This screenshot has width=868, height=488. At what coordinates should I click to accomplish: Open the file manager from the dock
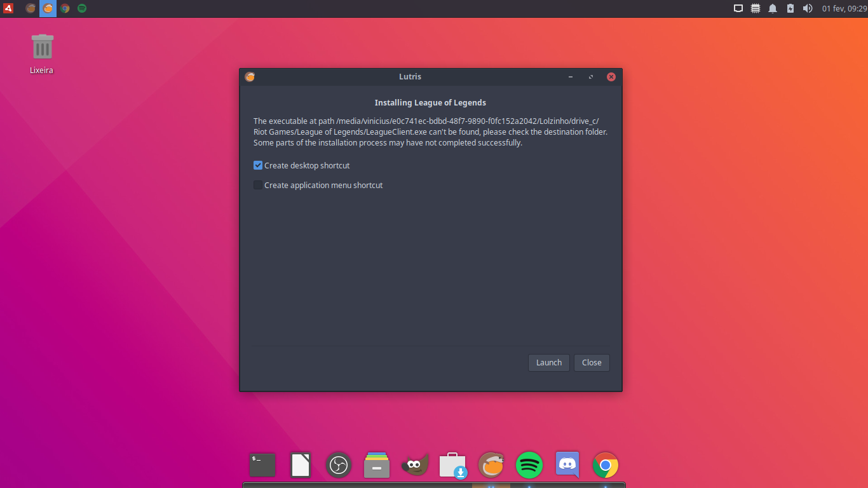[377, 465]
